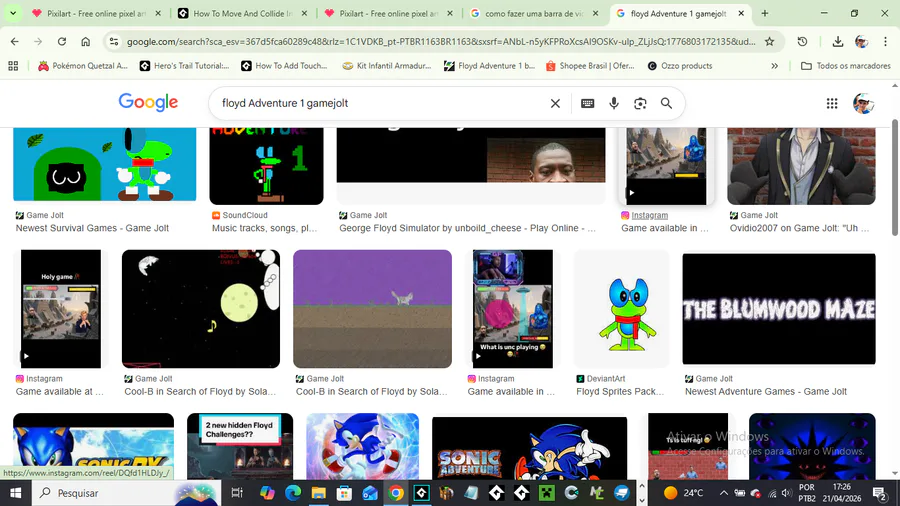The image size is (900, 506).
Task: Open Todos os marcadores folder
Action: click(x=845, y=66)
